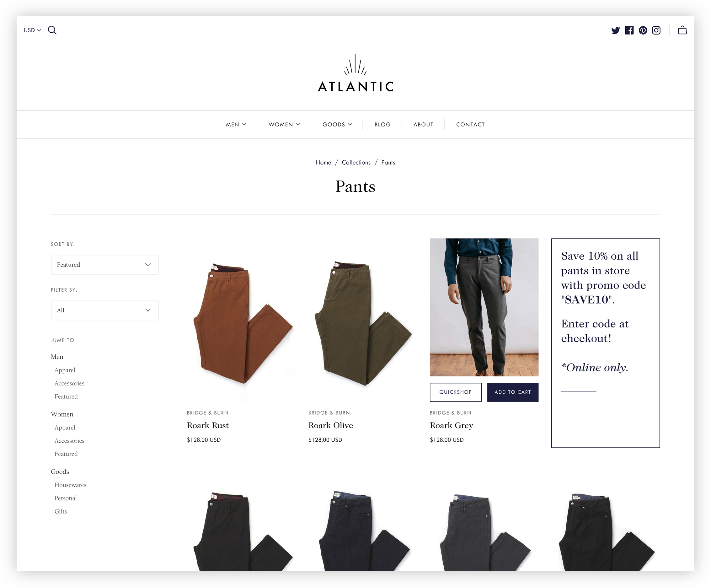711x588 pixels.
Task: Navigate to Goods Housewares section
Action: (x=70, y=485)
